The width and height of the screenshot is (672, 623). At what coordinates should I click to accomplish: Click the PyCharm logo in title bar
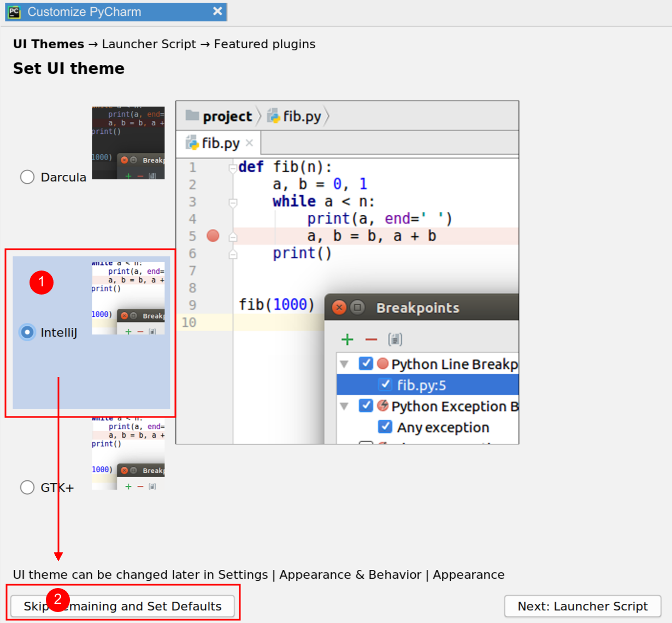(x=14, y=12)
